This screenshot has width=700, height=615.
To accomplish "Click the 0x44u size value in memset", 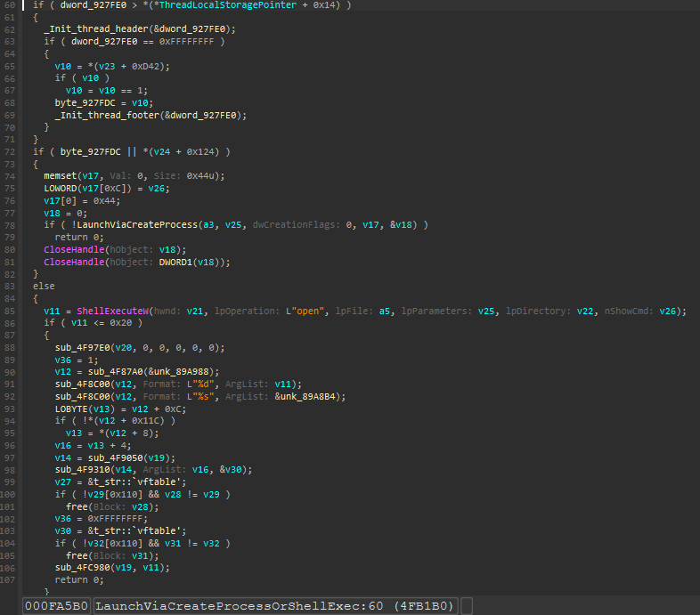I will (200, 176).
